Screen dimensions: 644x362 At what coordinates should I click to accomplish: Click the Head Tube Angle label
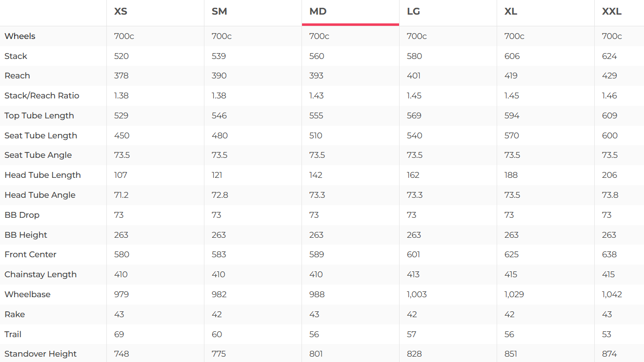point(40,195)
